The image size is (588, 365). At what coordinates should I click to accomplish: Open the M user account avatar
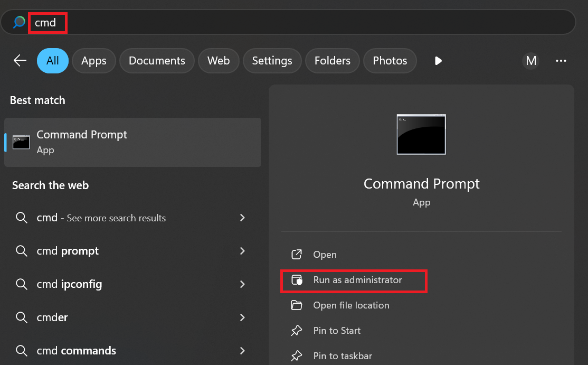point(530,61)
